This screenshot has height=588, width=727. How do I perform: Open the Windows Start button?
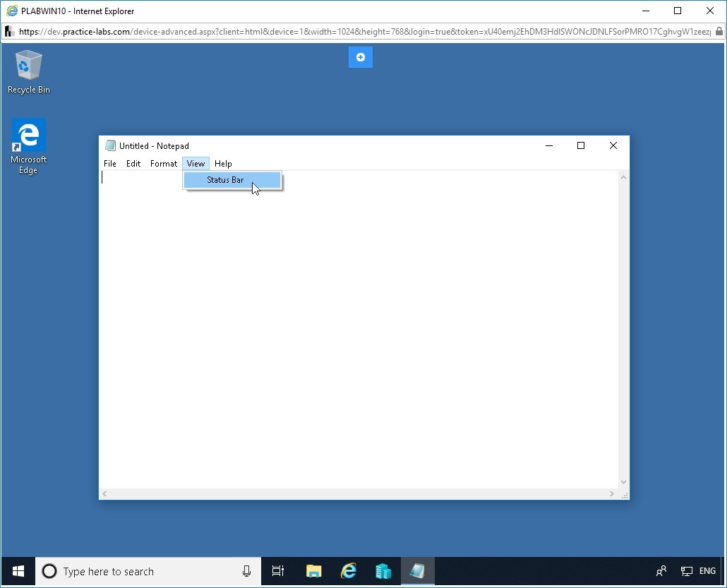[x=18, y=571]
